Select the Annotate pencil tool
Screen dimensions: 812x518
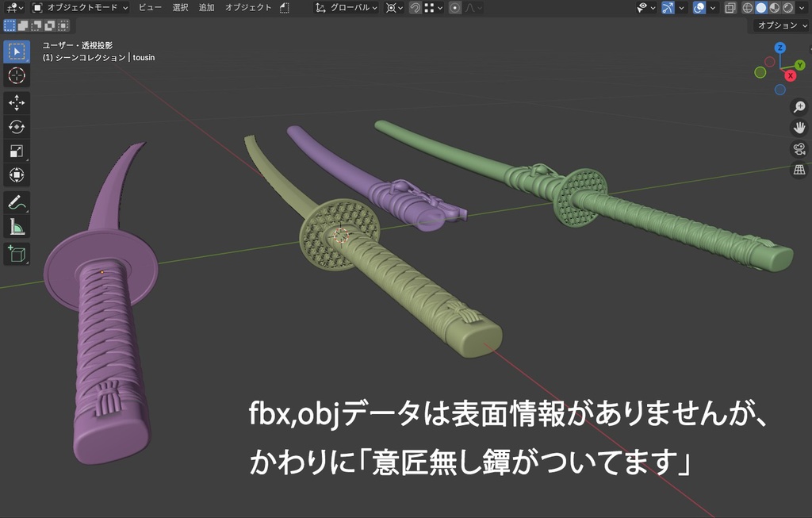click(x=17, y=202)
